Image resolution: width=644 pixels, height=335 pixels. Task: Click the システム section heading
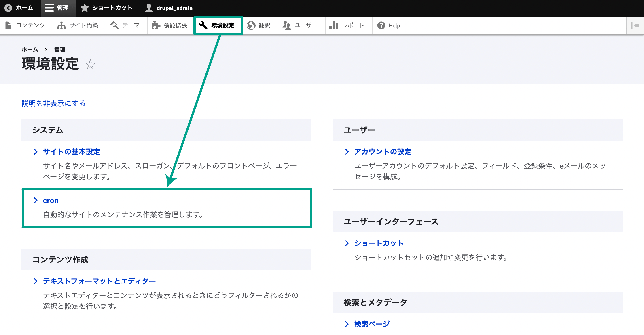click(47, 130)
